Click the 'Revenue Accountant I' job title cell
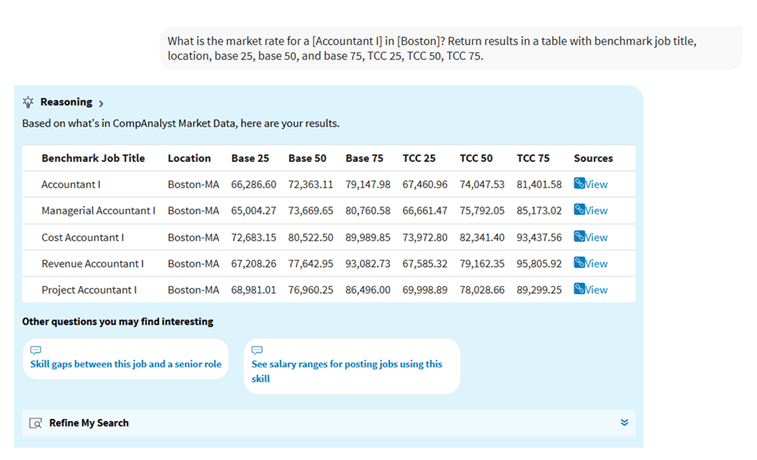Screen dimensions: 757x460 (93, 264)
